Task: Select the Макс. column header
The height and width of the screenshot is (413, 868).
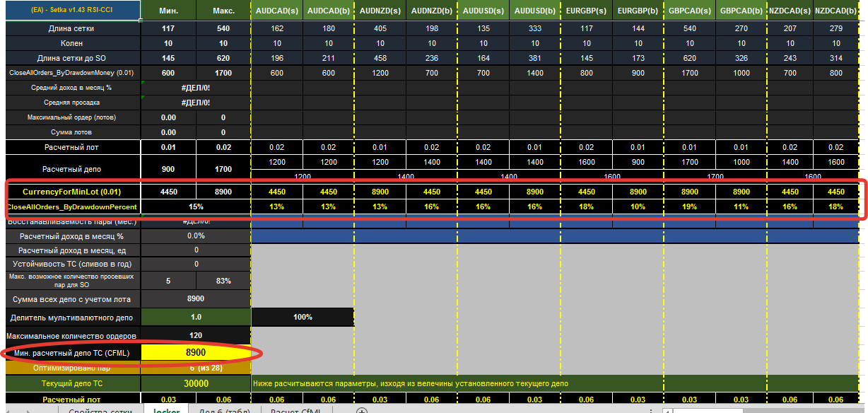Action: click(223, 12)
